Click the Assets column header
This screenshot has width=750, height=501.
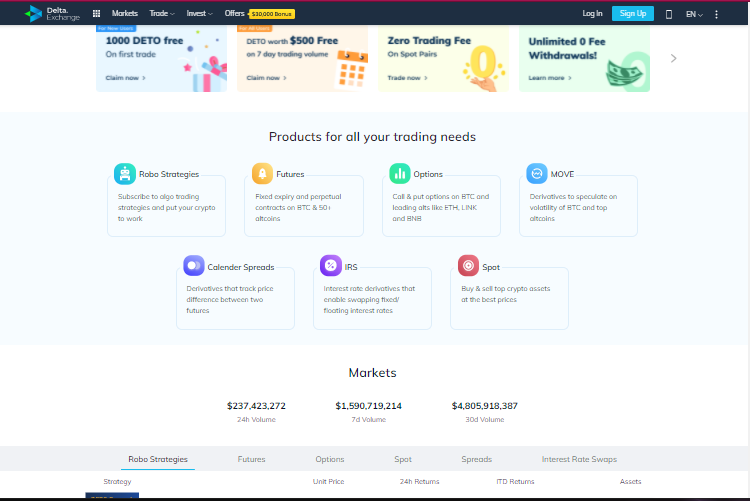(x=630, y=481)
